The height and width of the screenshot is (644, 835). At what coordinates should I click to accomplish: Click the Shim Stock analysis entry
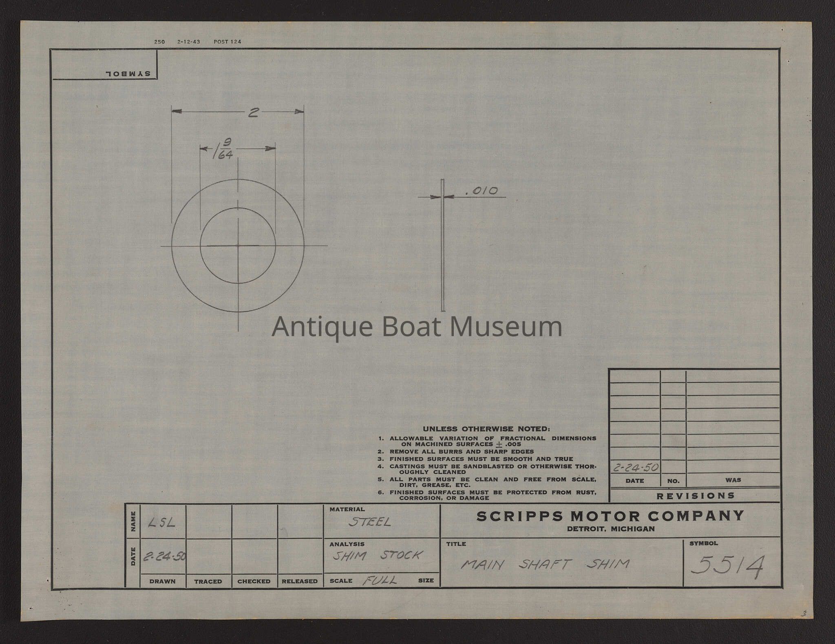click(377, 555)
